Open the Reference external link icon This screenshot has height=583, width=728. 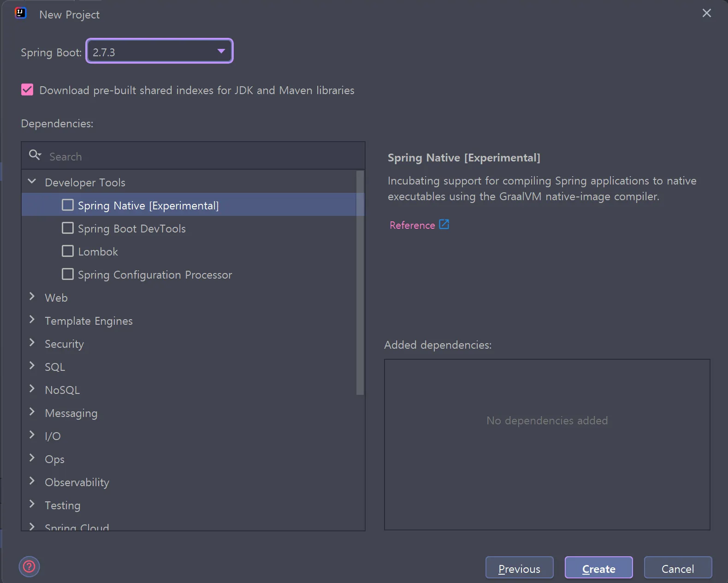444,225
